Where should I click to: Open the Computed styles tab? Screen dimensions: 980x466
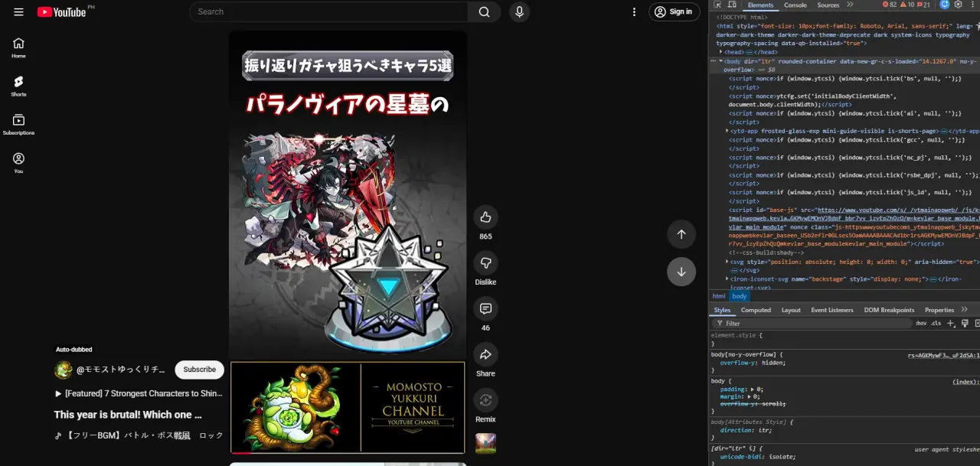click(756, 310)
